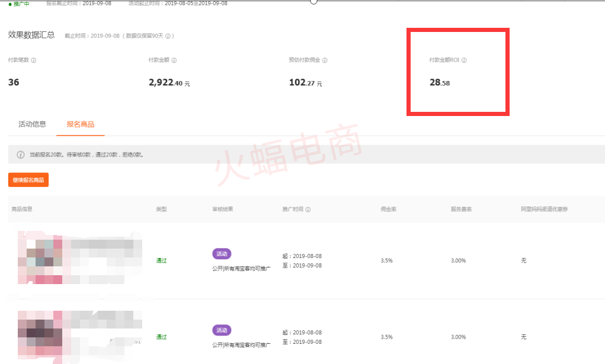Image resolution: width=605 pixels, height=364 pixels.
Task: Click the info icon after 数据仅保留90天
Action: coord(168,36)
